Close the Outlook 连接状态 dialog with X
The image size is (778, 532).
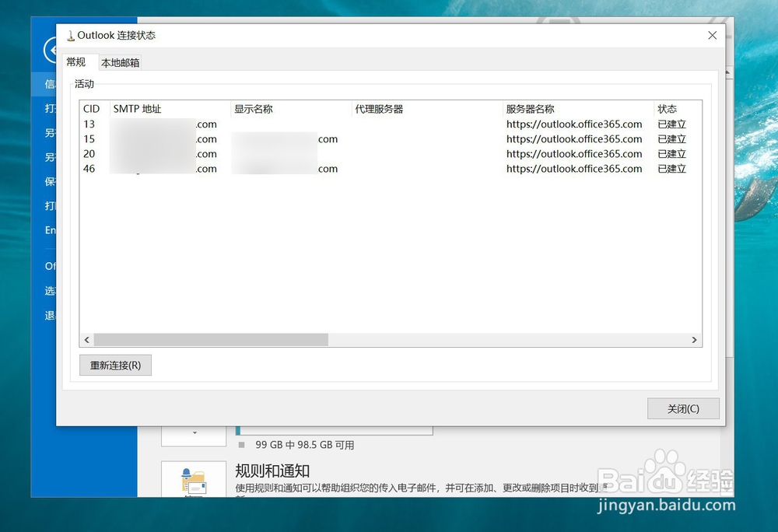pyautogui.click(x=713, y=35)
